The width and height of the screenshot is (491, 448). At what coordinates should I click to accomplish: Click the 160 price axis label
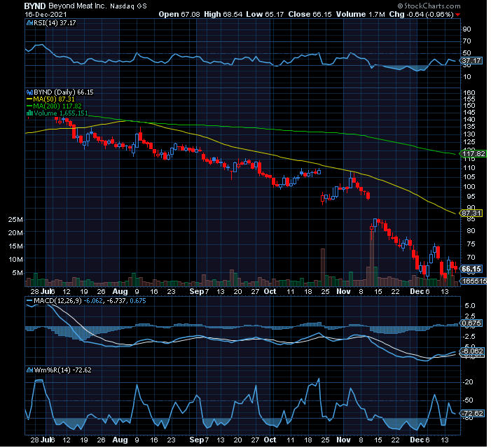point(469,92)
